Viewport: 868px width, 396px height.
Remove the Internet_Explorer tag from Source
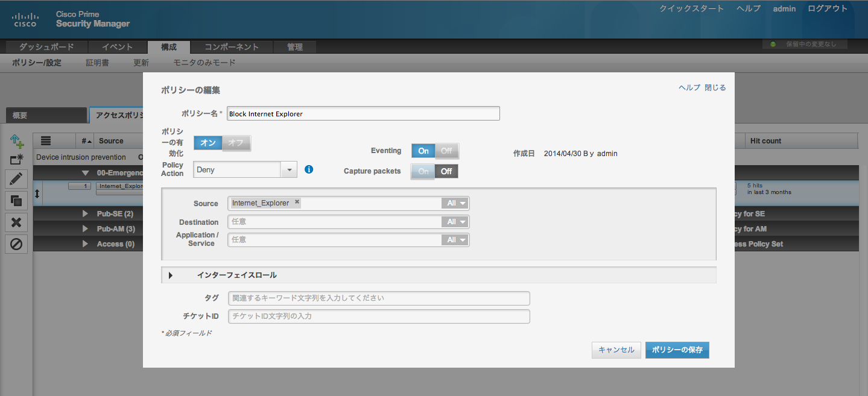pos(297,203)
